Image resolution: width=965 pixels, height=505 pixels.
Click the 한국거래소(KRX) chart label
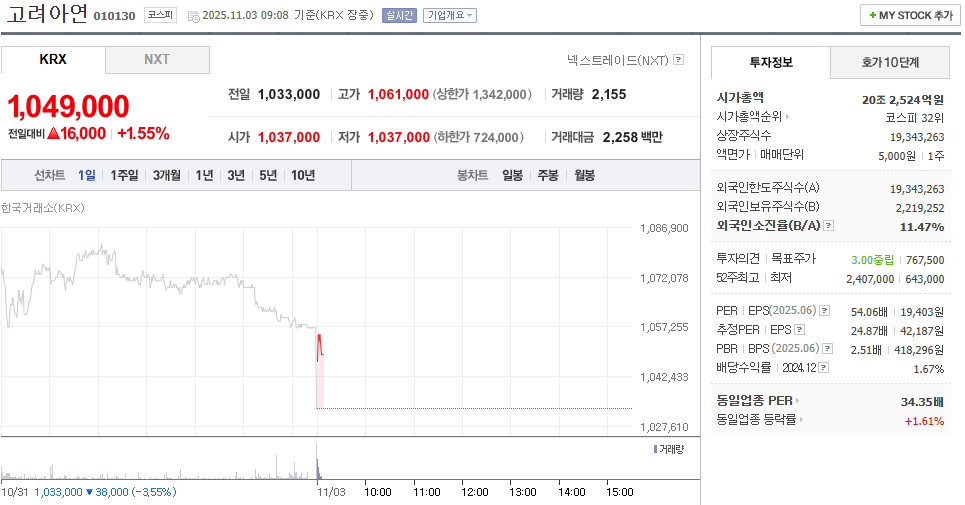tap(43, 208)
